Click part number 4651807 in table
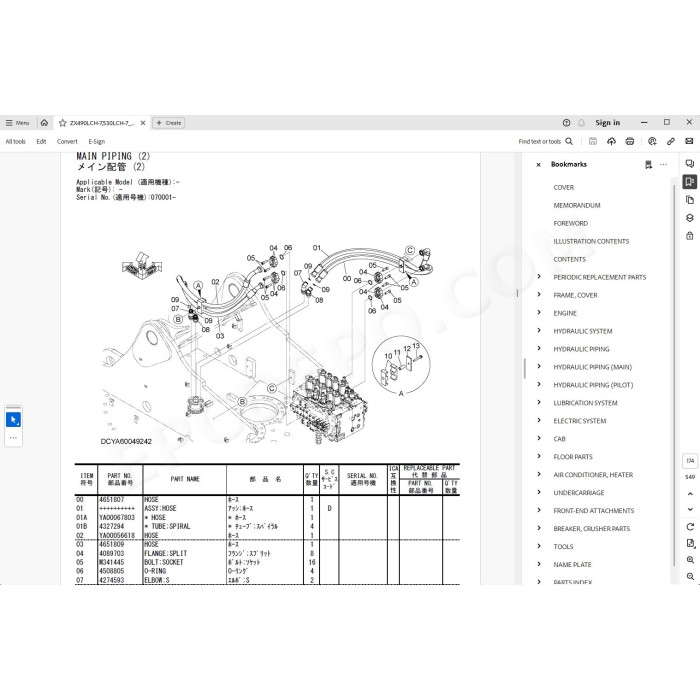This screenshot has height=700, width=700. (x=112, y=500)
